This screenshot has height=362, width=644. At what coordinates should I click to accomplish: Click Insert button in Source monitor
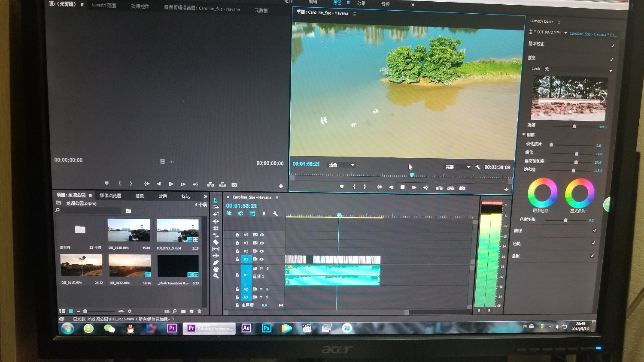[x=210, y=184]
